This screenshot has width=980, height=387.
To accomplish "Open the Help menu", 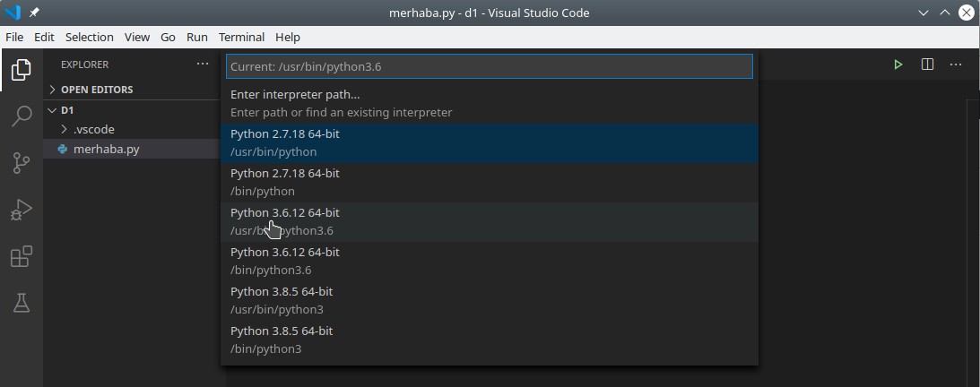I will [x=288, y=37].
